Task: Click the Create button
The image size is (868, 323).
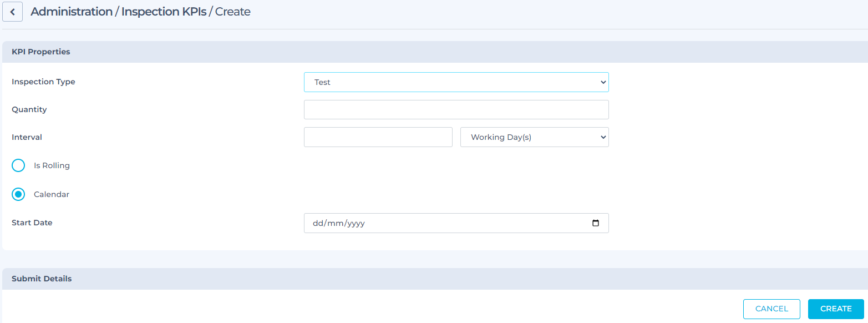Action: tap(836, 309)
